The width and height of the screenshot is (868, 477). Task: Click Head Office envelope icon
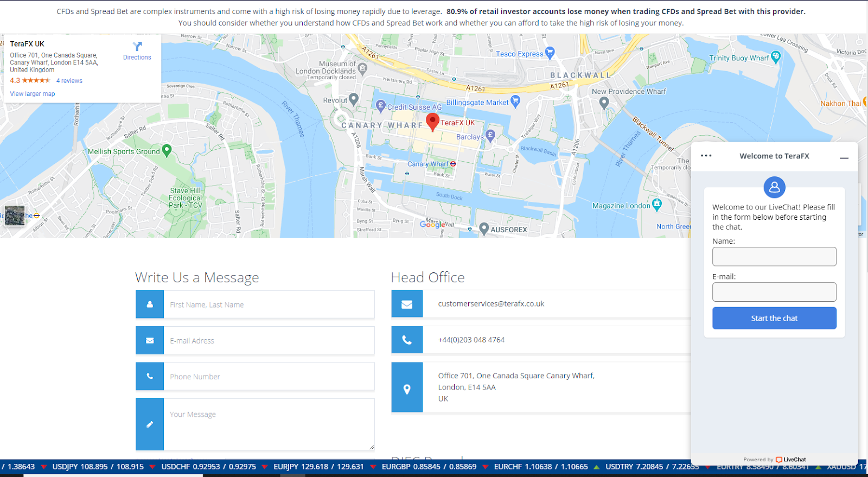point(407,304)
